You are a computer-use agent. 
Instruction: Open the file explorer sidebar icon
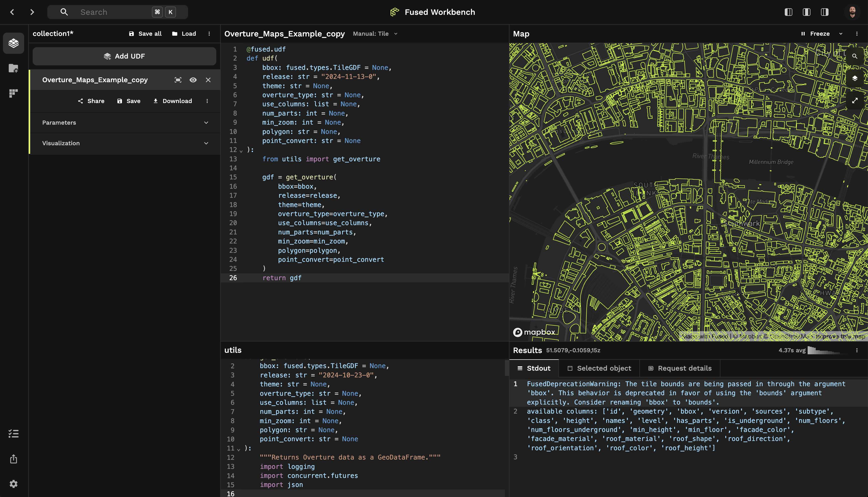click(x=14, y=68)
